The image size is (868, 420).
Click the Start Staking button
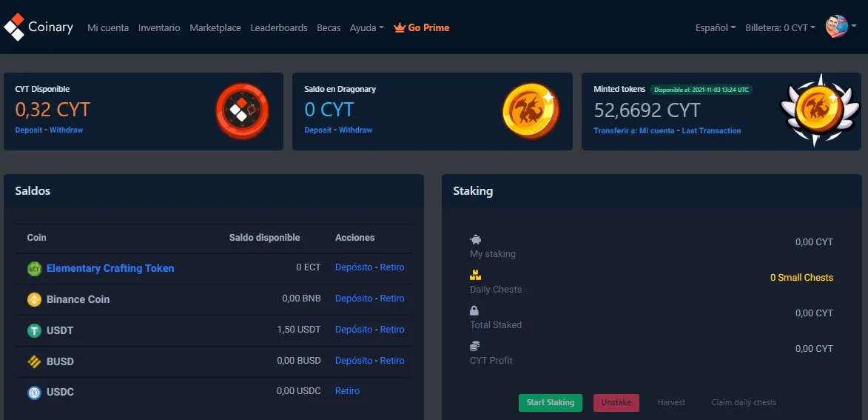[x=551, y=403]
